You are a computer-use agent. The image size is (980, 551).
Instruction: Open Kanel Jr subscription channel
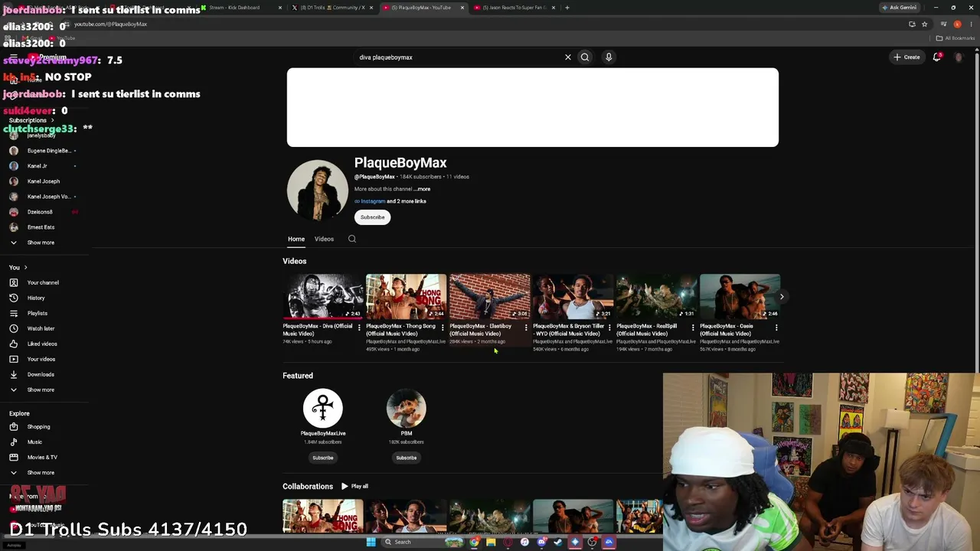point(37,166)
